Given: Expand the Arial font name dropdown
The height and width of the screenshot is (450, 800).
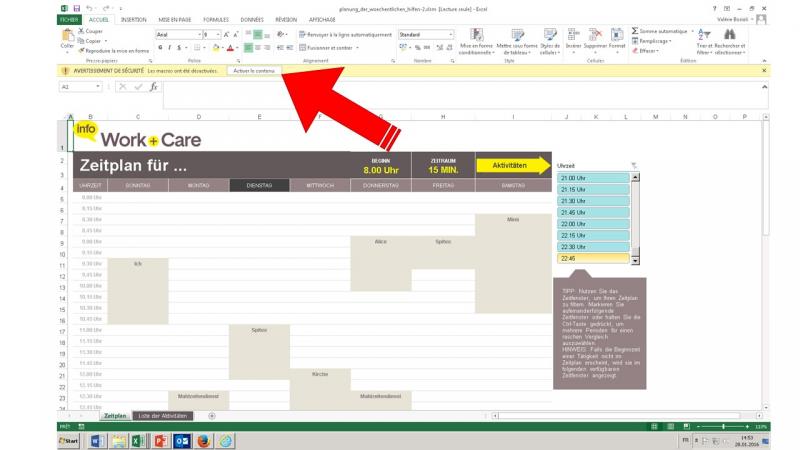Looking at the screenshot, I should [198, 34].
